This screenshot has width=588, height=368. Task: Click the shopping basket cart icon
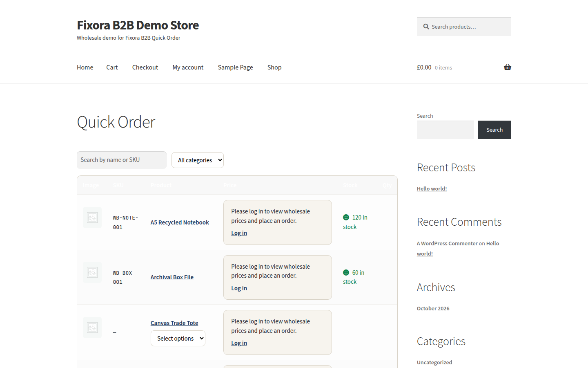pyautogui.click(x=508, y=67)
